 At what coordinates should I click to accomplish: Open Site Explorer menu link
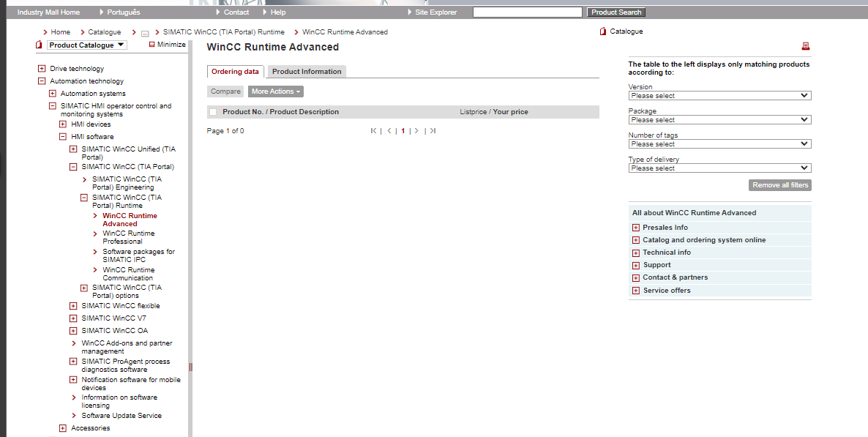pyautogui.click(x=436, y=12)
